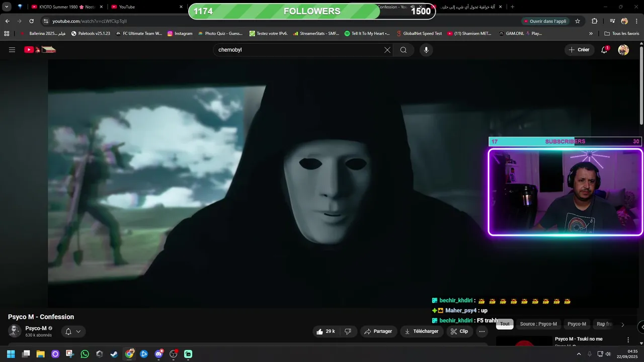644x362 pixels.
Task: Run the search with the magnifier button
Action: (404, 50)
